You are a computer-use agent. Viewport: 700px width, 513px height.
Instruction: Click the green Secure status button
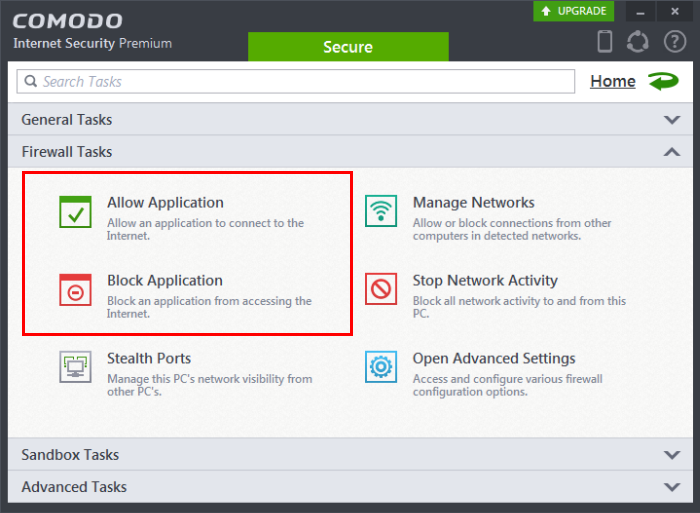pos(348,46)
